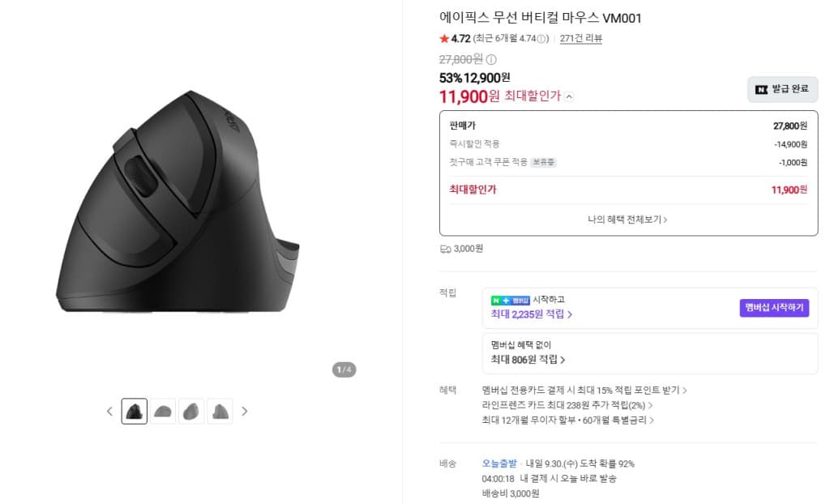Screen dimensions: 830x504
Task: Expand 최대 2,235원 적립 details
Action: tap(532, 314)
